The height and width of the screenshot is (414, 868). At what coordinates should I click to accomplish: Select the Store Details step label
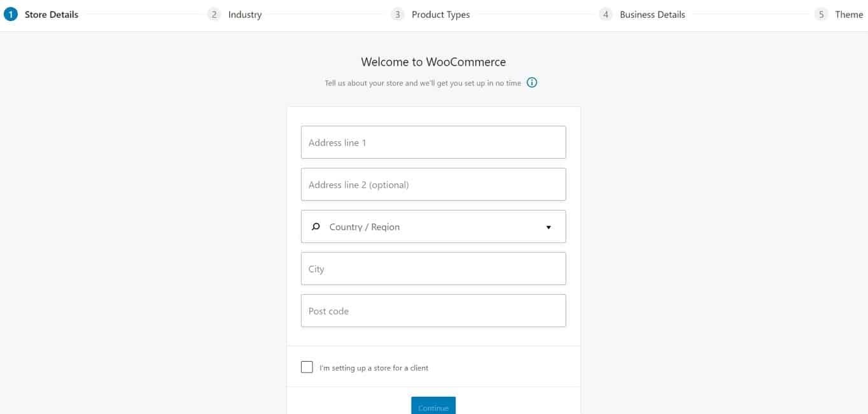point(52,15)
